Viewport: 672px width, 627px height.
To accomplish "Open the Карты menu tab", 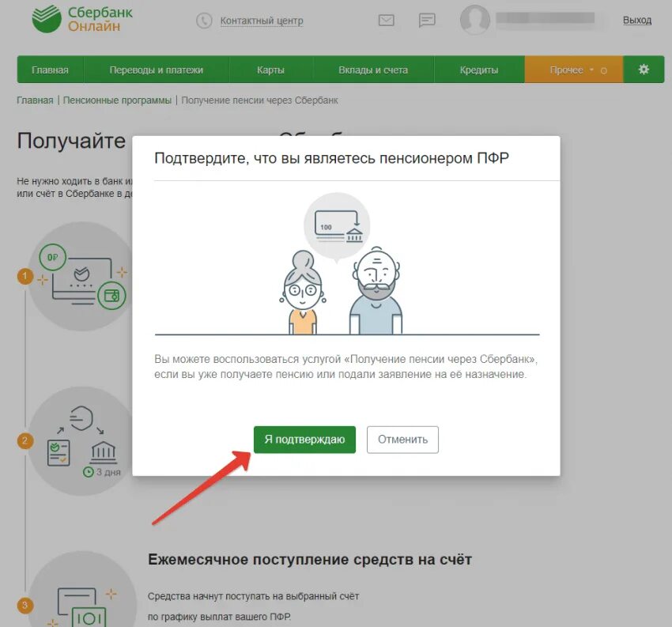I will (x=270, y=70).
